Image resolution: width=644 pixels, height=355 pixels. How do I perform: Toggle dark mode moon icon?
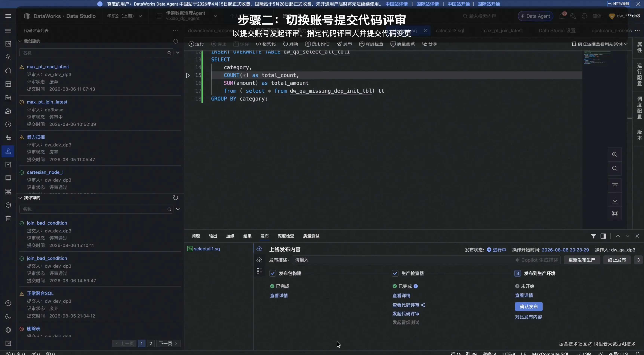point(8,317)
